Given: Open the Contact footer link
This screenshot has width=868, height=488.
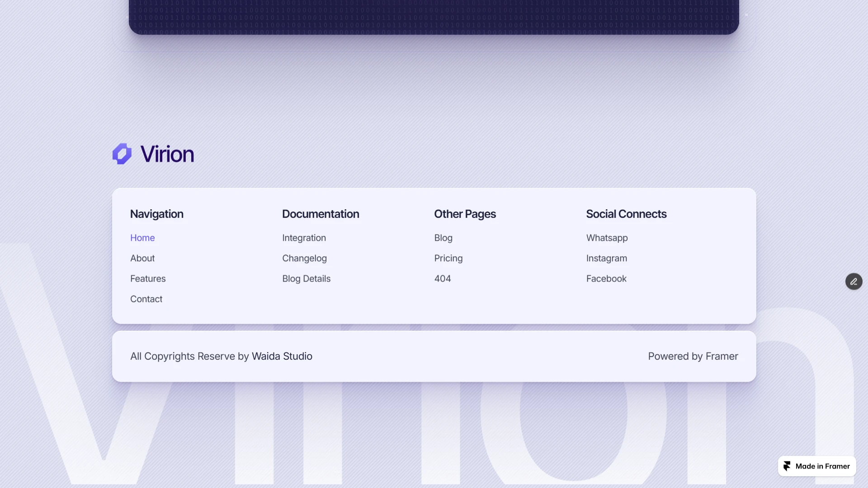Looking at the screenshot, I should click(146, 299).
